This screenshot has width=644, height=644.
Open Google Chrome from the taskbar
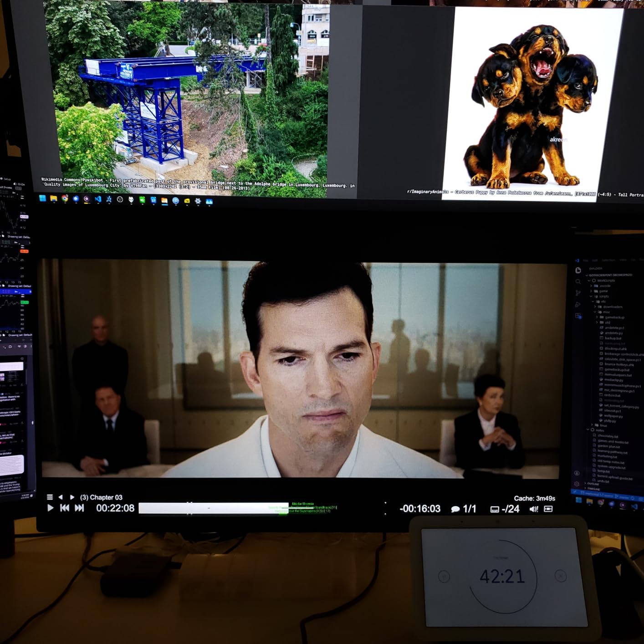tap(65, 199)
